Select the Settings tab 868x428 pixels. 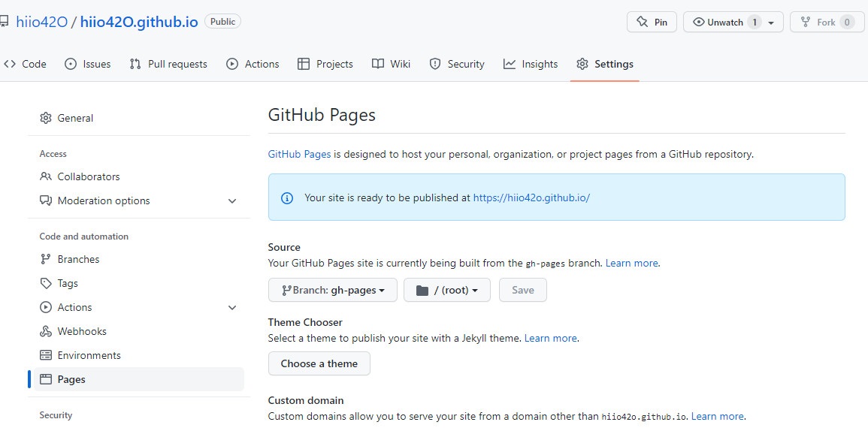click(x=604, y=64)
